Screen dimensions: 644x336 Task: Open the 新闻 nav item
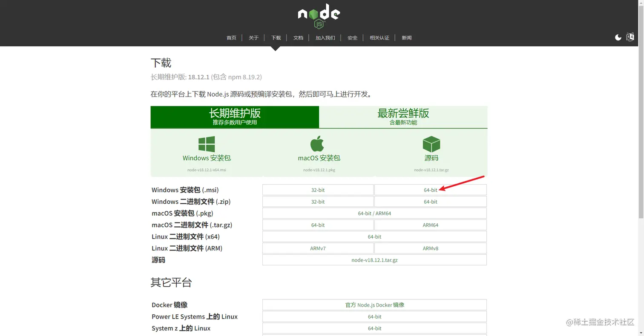(406, 38)
